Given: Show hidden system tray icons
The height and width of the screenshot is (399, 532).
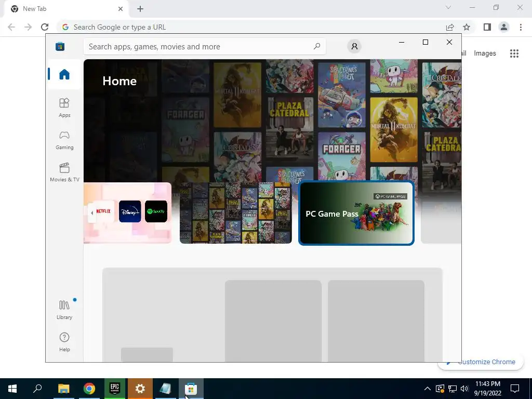Looking at the screenshot, I should pos(428,389).
